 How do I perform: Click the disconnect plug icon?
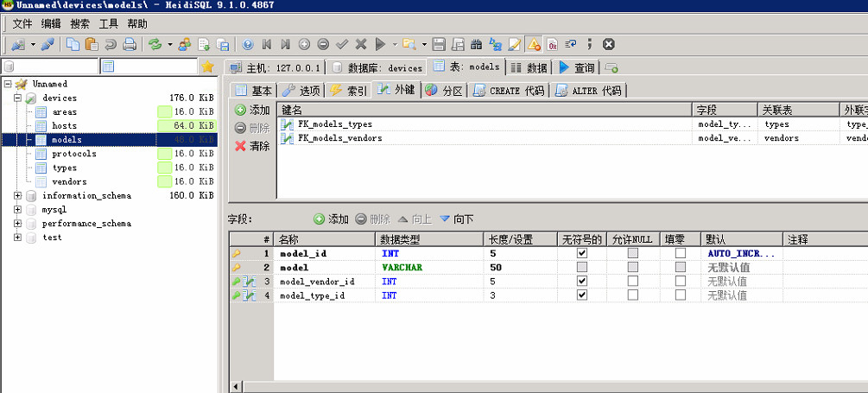point(48,44)
